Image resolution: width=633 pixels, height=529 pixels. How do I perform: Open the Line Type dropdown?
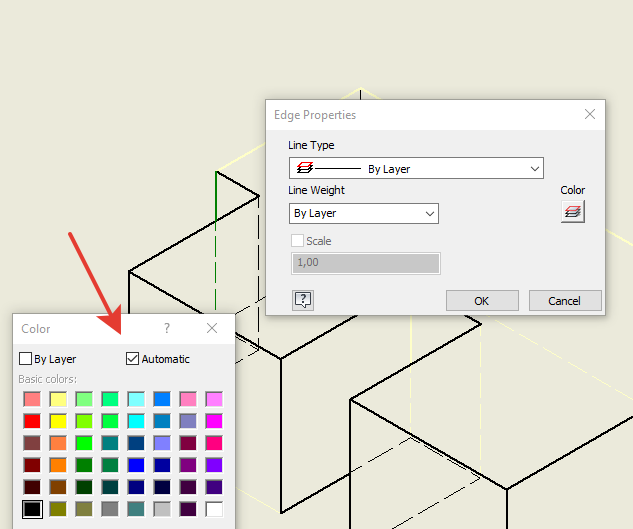pos(416,168)
